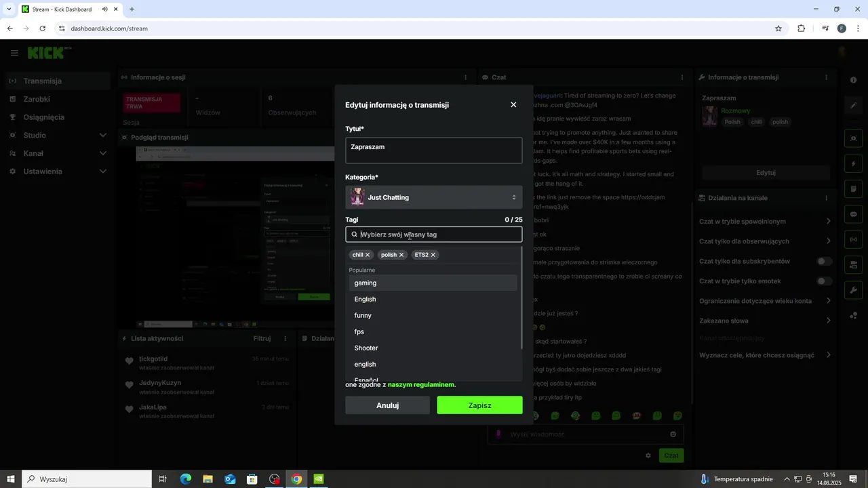Select the gaming popular tag
The height and width of the screenshot is (488, 868).
pos(433,283)
